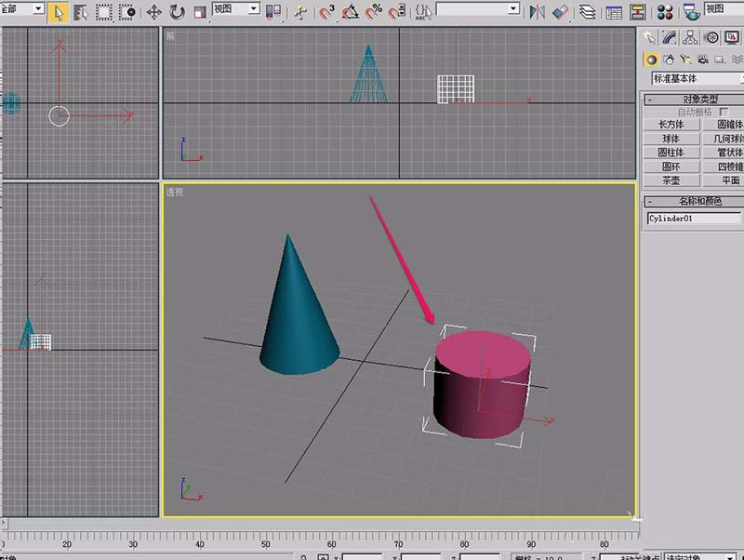
Task: Toggle the Angle Snap icon
Action: point(351,12)
